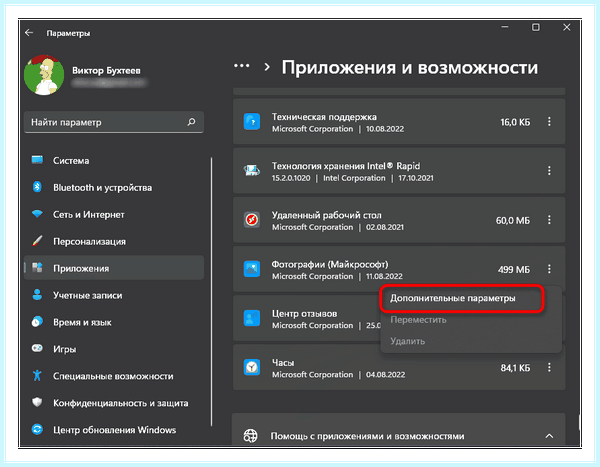Viewport: 600px width, 467px height.
Task: Open three-dot menu for Удаленный рабочий стол
Action: [x=549, y=220]
